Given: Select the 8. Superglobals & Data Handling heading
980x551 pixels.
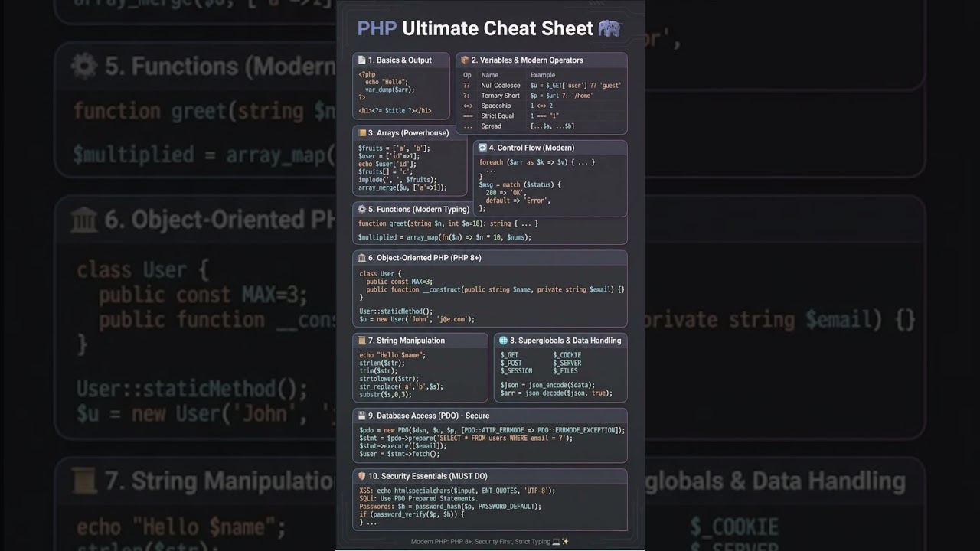Looking at the screenshot, I should 566,341.
